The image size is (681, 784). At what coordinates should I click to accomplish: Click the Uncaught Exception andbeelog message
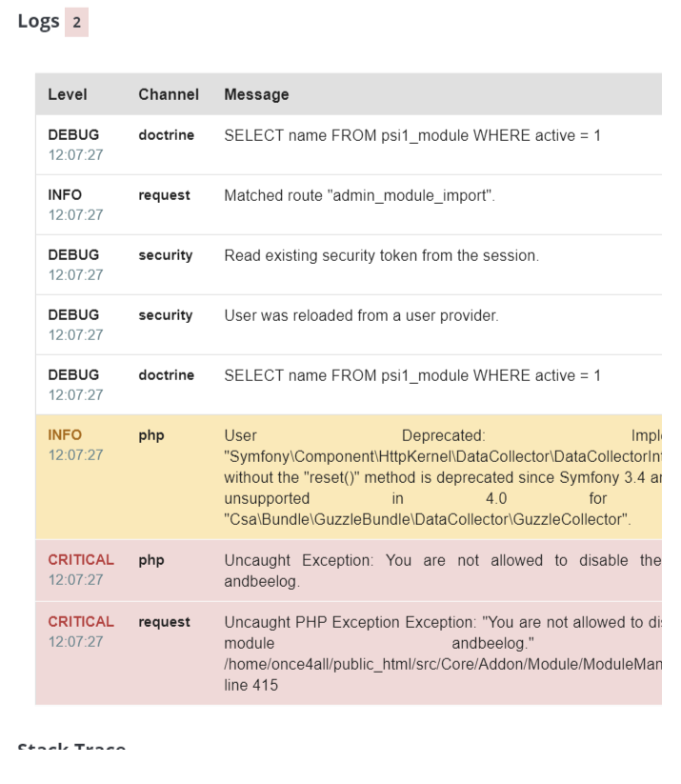[x=443, y=571]
